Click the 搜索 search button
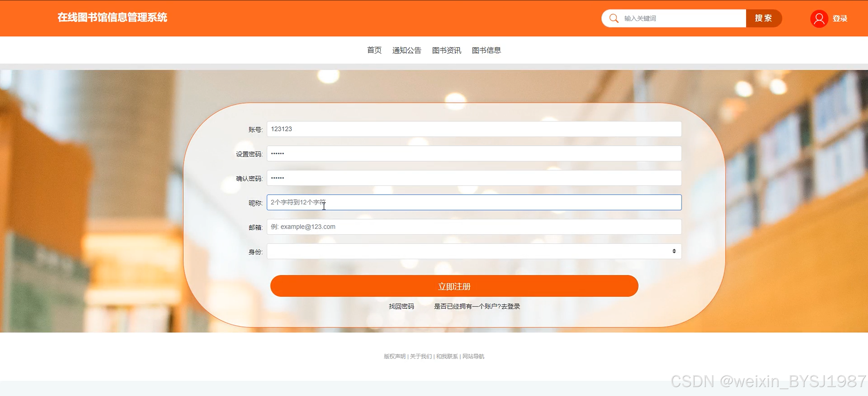 click(764, 18)
